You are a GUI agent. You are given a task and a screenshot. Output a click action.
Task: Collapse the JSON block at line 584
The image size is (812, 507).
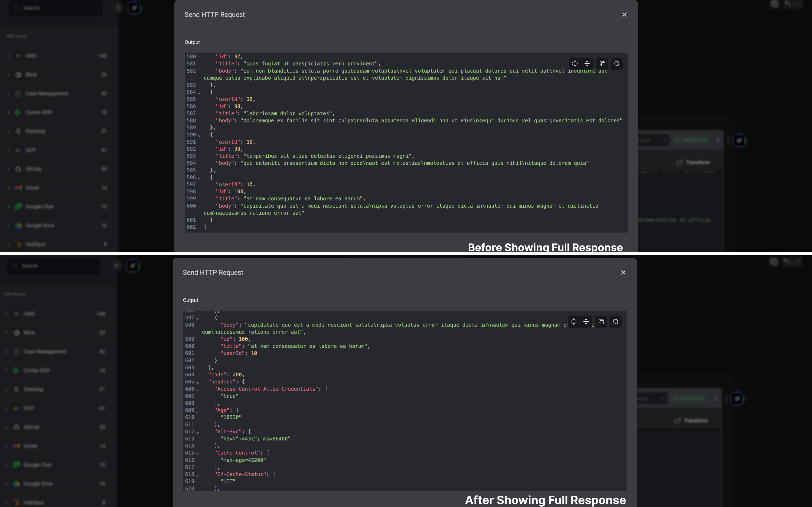coord(199,93)
